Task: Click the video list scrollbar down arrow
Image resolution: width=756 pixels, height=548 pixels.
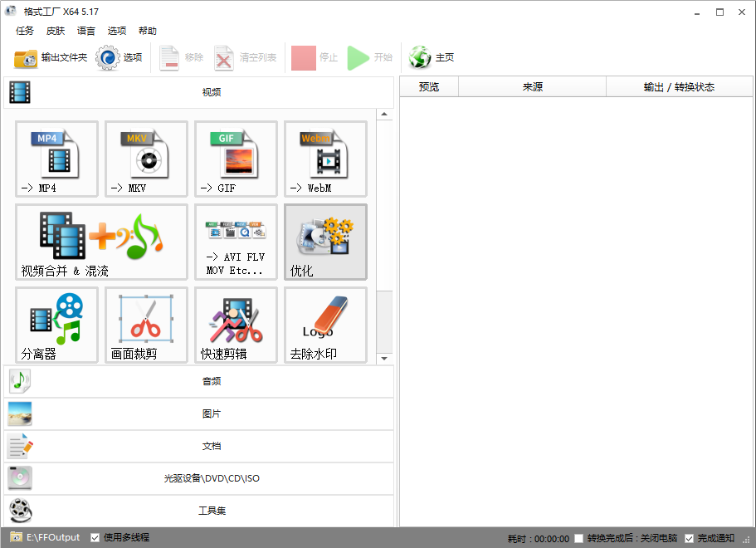Action: (x=384, y=359)
